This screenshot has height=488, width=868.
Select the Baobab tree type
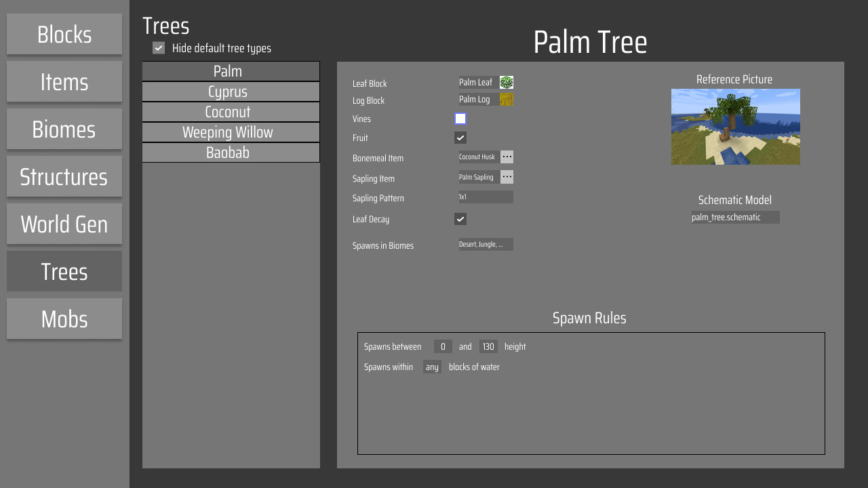coord(231,152)
